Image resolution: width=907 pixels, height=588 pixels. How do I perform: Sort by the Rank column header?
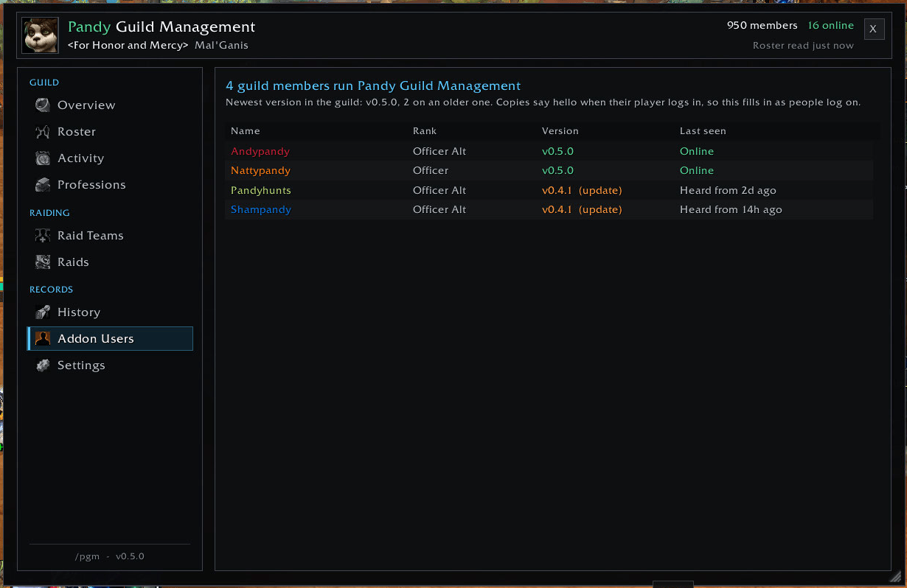[425, 130]
